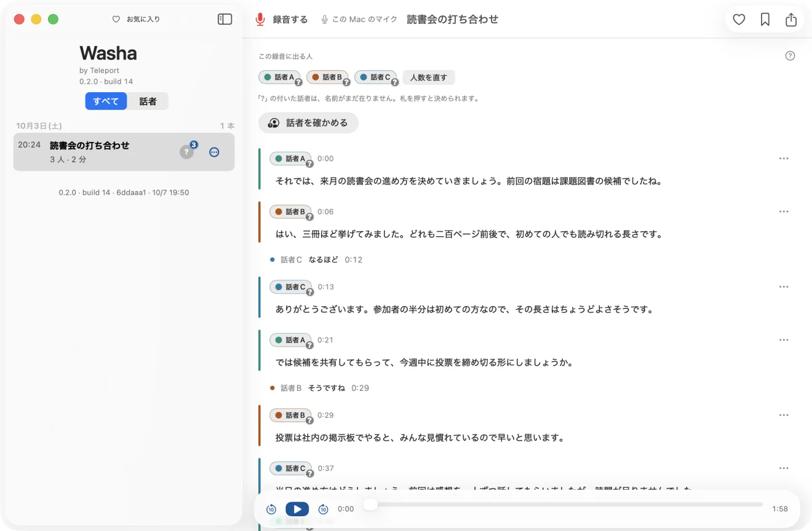The height and width of the screenshot is (531, 812).
Task: Click the unnamed speakers badge with 3
Action: coord(188,151)
